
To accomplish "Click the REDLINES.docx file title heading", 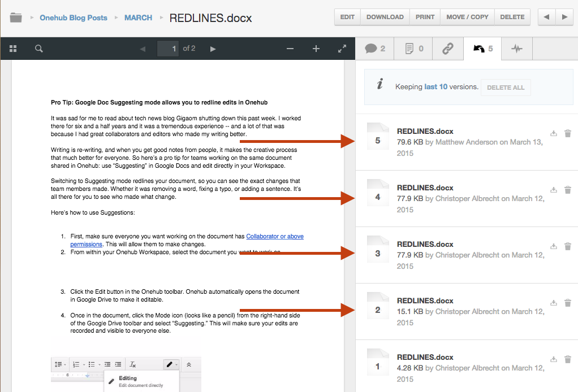I will [210, 18].
